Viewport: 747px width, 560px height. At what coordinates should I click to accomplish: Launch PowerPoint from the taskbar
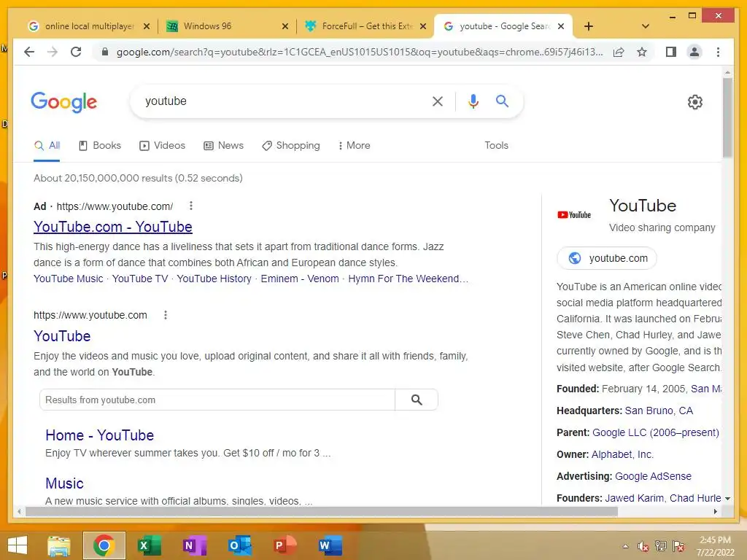tap(285, 545)
